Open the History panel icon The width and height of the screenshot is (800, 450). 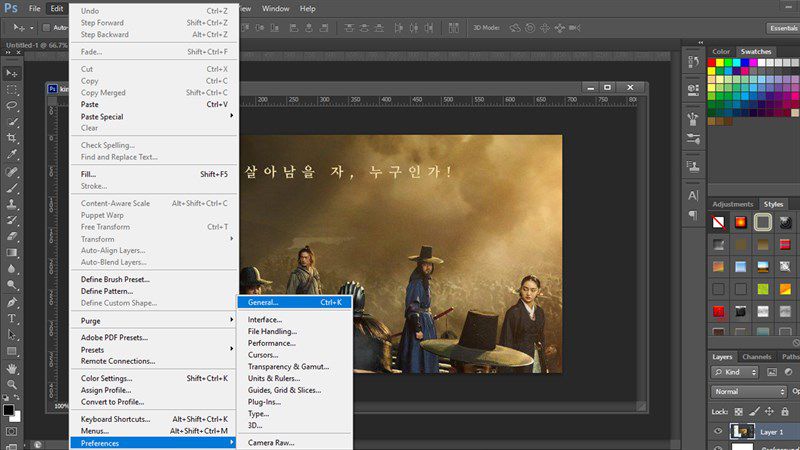693,62
